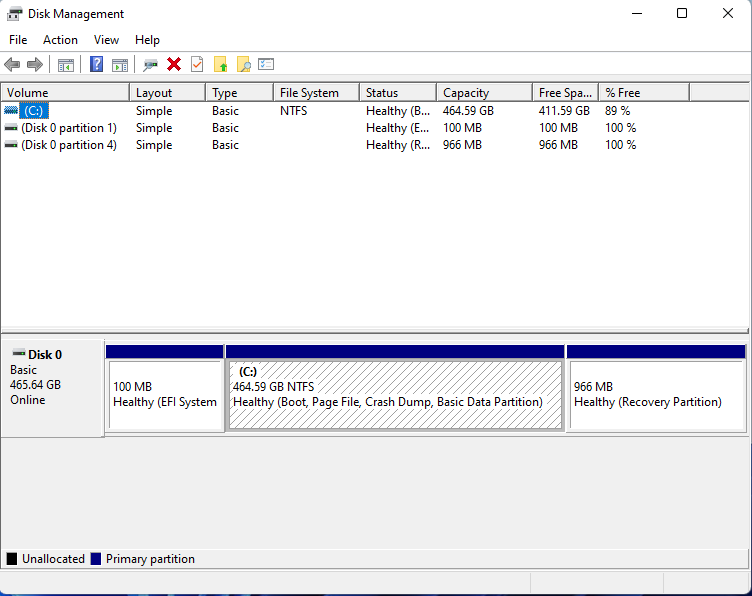This screenshot has height=596, width=752.
Task: Sort by the % Free column header
Action: point(644,93)
